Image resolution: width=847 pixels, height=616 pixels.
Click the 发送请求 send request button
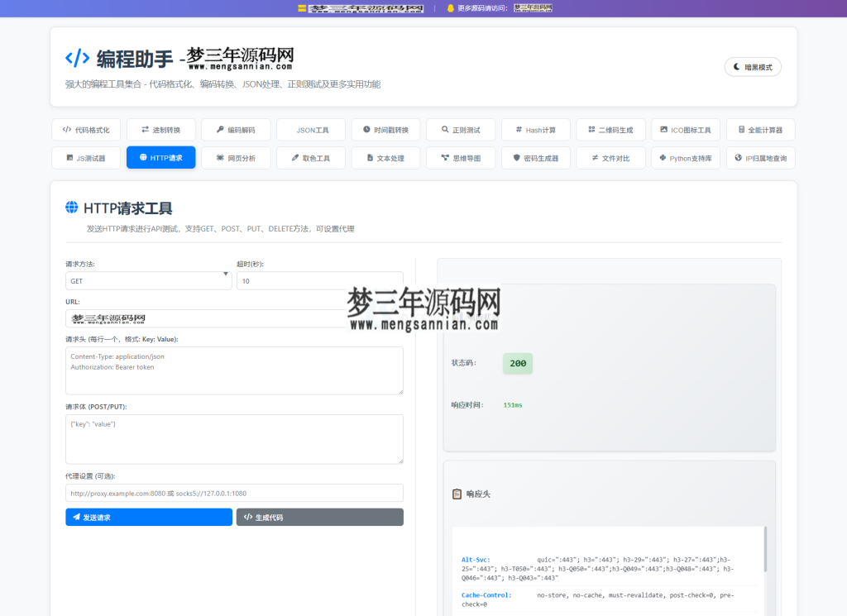pos(148,517)
